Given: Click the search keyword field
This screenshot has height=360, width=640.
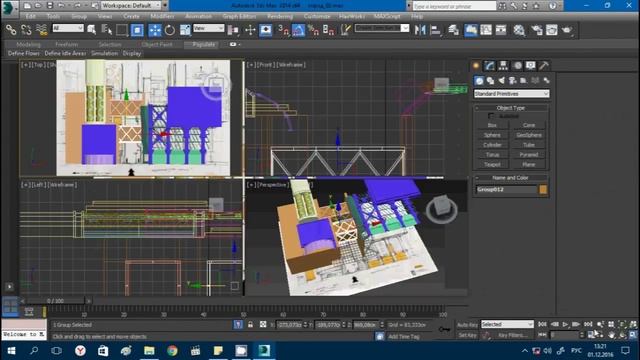Looking at the screenshot, I should point(454,6).
